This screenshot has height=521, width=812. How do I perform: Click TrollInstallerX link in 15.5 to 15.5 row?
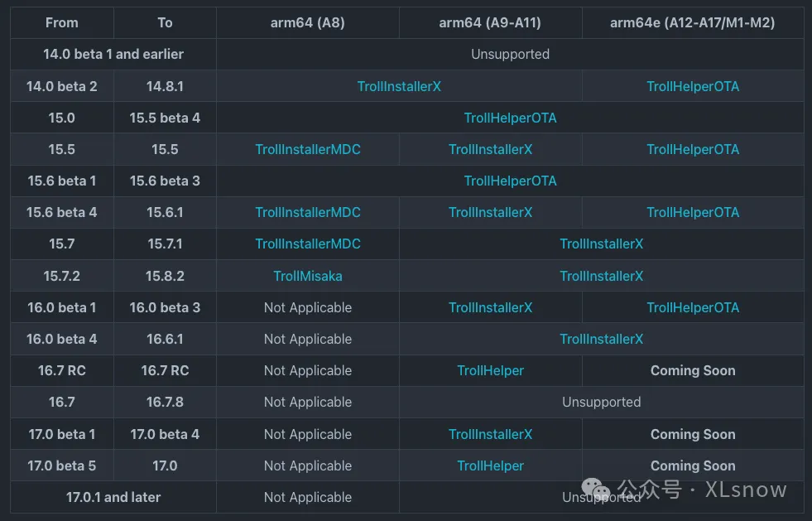tap(490, 149)
